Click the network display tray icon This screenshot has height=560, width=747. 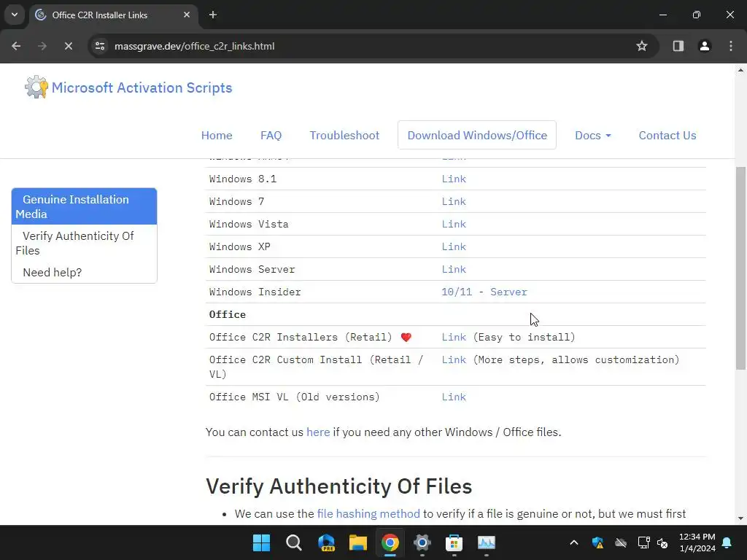tap(643, 542)
